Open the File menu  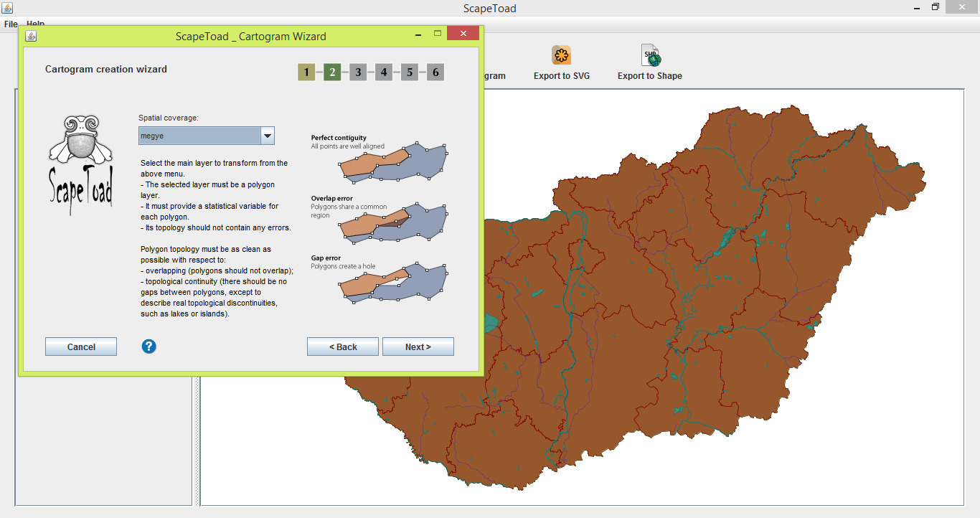point(11,24)
